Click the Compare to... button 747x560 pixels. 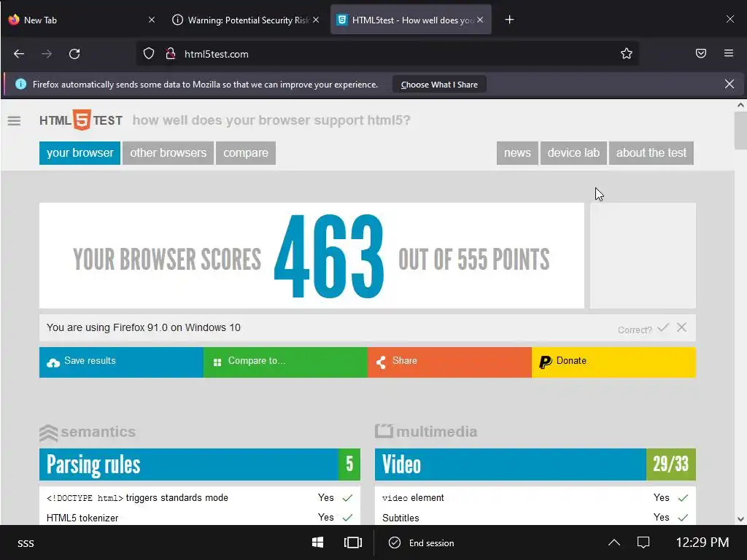[x=285, y=362]
